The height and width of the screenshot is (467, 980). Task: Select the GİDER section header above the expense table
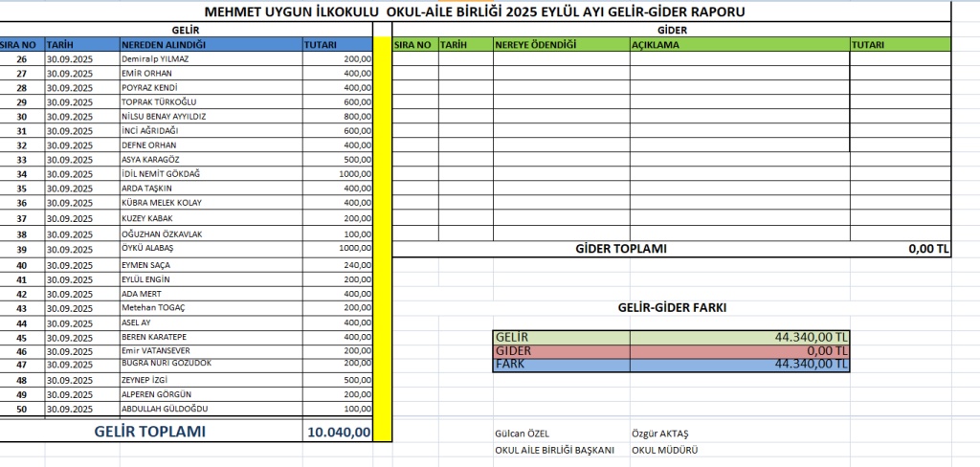[x=672, y=30]
